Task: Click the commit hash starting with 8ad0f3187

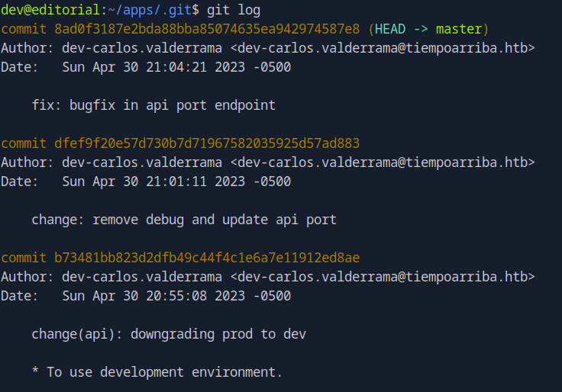Action: (207, 29)
